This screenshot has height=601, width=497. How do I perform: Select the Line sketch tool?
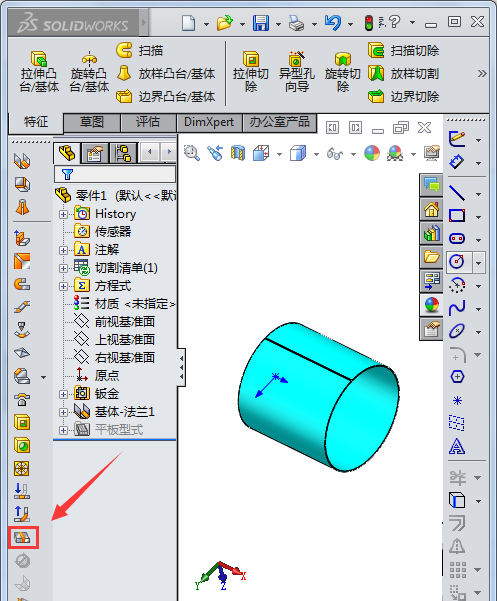(457, 193)
